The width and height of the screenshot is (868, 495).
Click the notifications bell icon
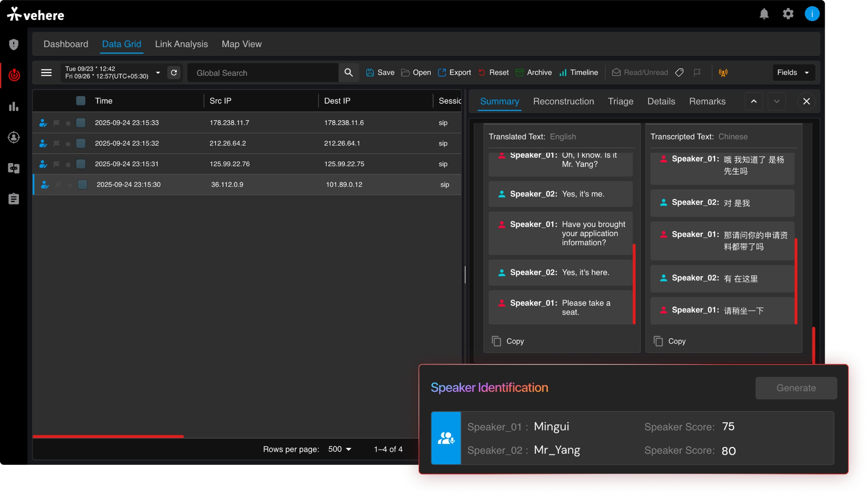pos(764,14)
